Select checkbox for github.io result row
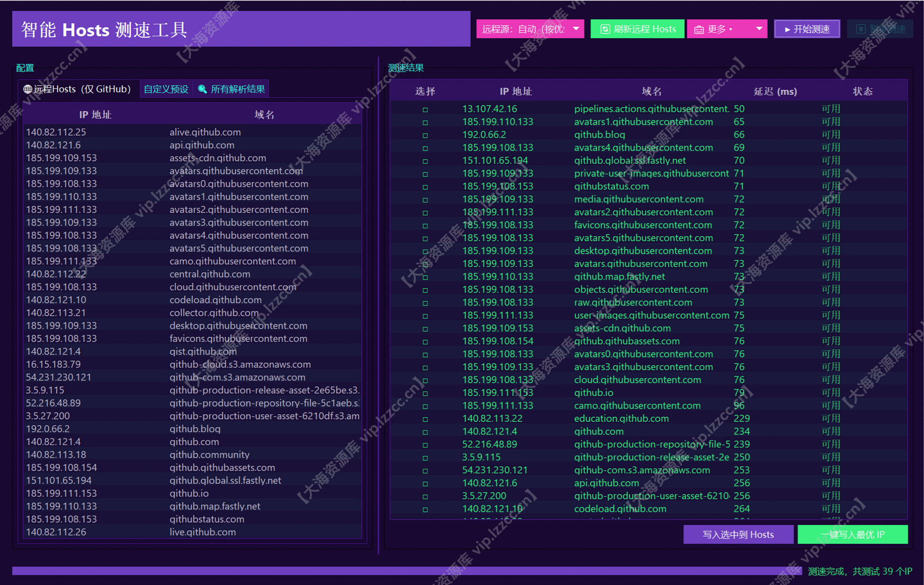 [425, 393]
